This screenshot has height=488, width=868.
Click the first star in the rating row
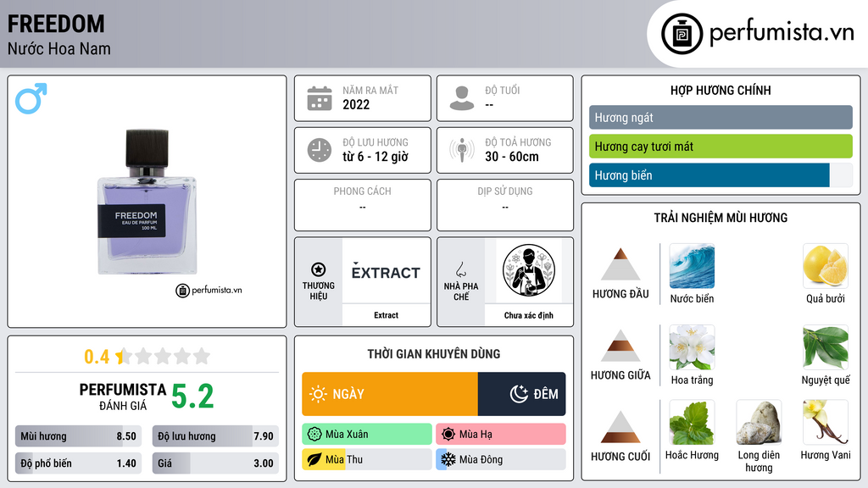123,357
